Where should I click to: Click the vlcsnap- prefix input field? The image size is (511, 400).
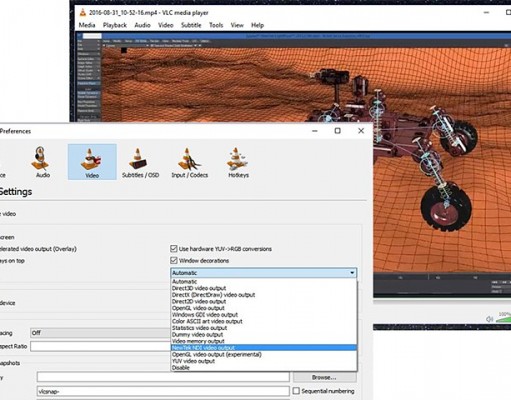[x=163, y=391]
